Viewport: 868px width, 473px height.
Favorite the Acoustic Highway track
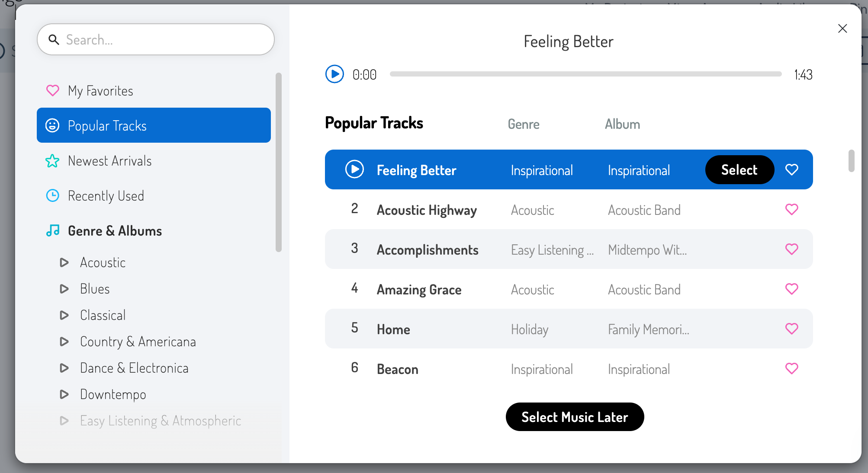[x=791, y=210]
